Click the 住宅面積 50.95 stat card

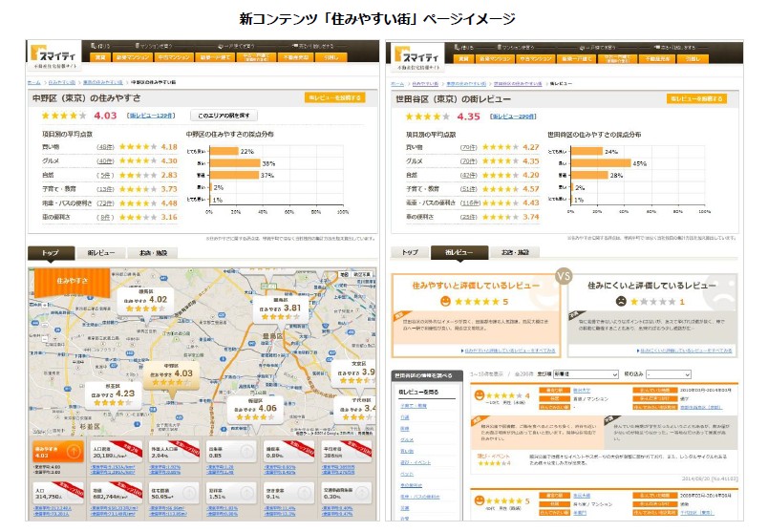[174, 493]
